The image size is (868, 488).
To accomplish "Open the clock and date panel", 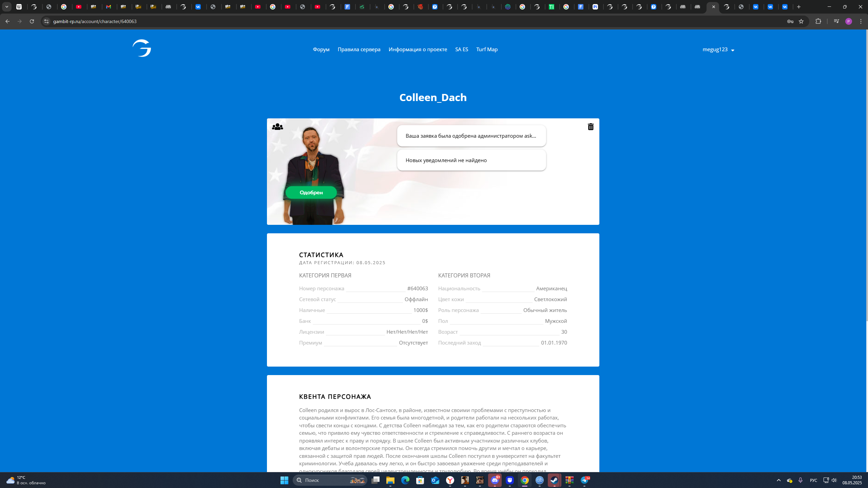I will 852,480.
